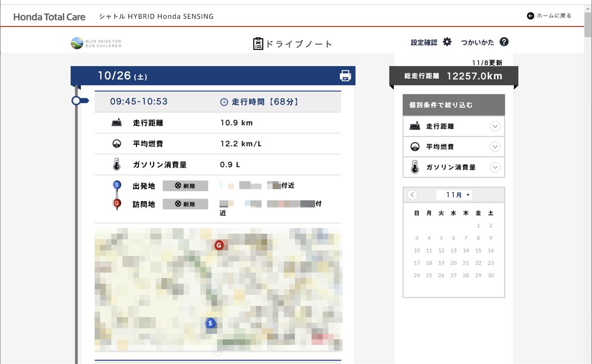Click the destination G pin icon
592x364 pixels.
[117, 204]
